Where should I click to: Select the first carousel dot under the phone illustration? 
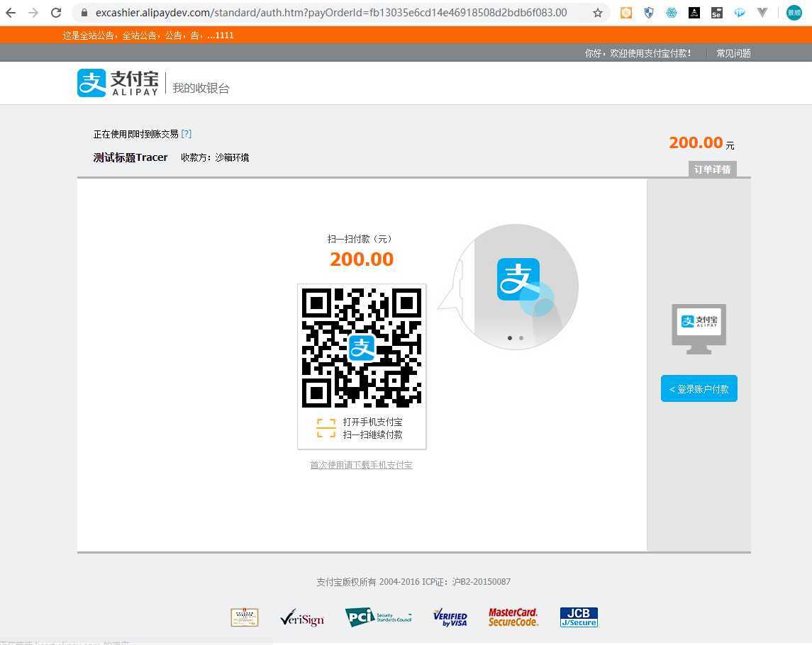(x=510, y=338)
